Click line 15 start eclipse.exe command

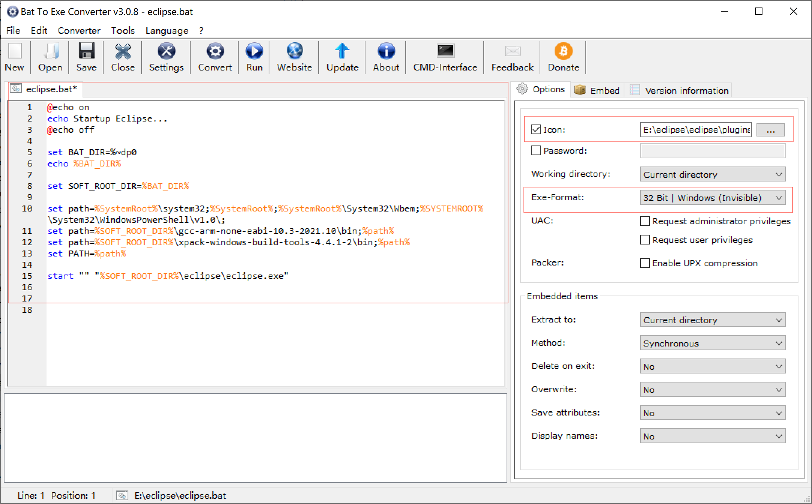[168, 276]
